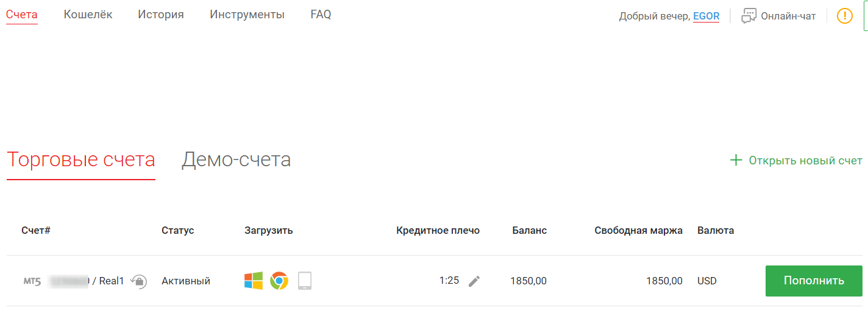Click the Открыть новый счет link
Viewport: 868px width, 316px height.
pyautogui.click(x=805, y=161)
